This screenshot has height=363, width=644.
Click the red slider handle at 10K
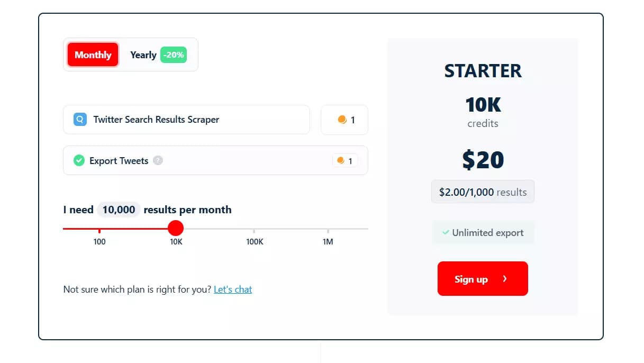(x=176, y=228)
